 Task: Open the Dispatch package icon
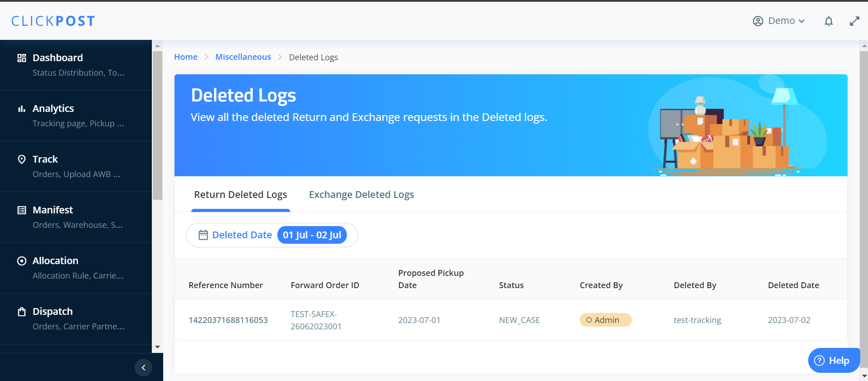tap(22, 312)
